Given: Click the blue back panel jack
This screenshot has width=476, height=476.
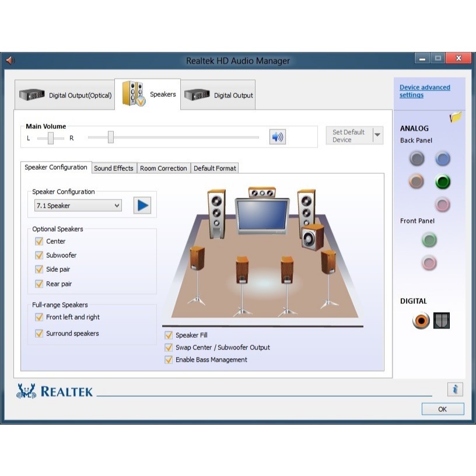Looking at the screenshot, I should [x=443, y=159].
